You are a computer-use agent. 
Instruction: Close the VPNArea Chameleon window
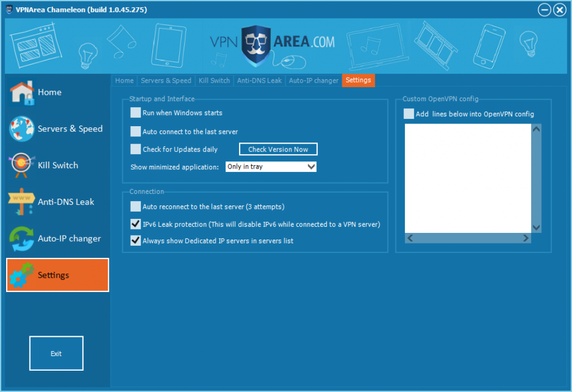tap(559, 10)
